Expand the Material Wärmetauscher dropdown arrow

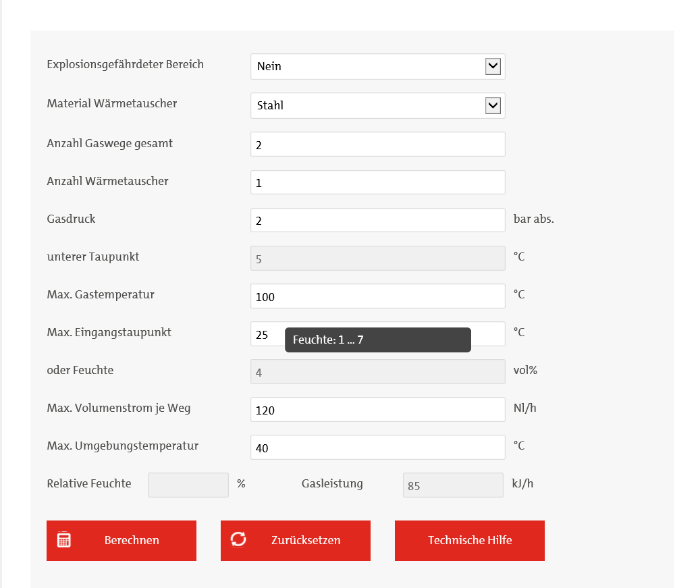[x=493, y=105]
